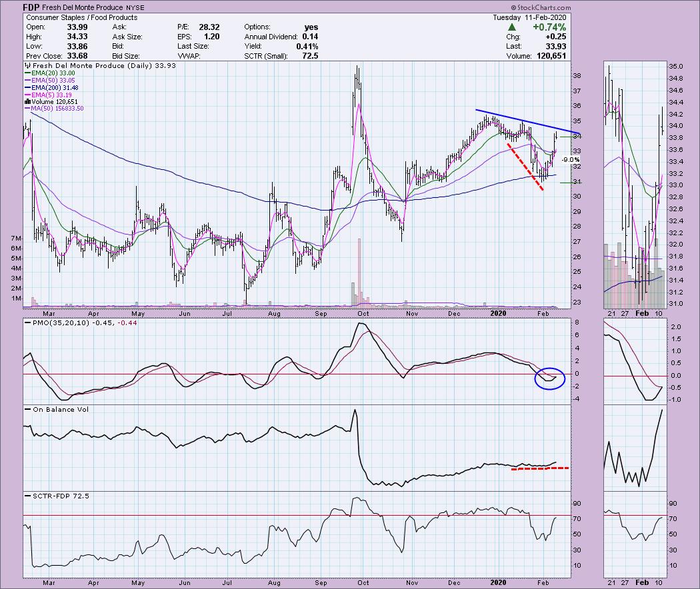This screenshot has height=589, width=700.
Task: Click the NYSE exchange label
Action: (135, 7)
